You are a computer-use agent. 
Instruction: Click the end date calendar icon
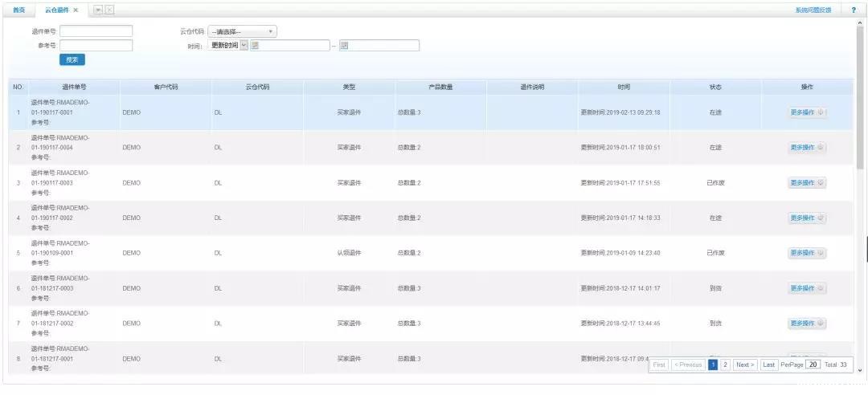click(343, 46)
